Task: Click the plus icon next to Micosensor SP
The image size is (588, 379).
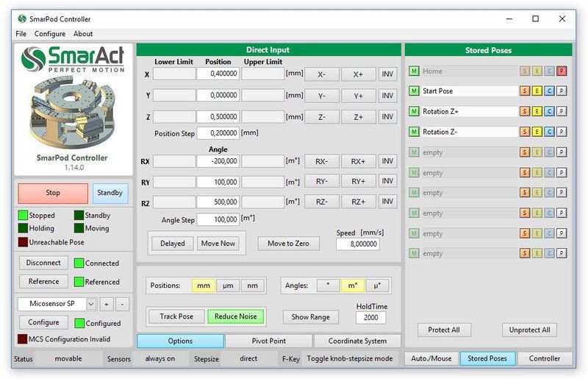Action: click(107, 304)
